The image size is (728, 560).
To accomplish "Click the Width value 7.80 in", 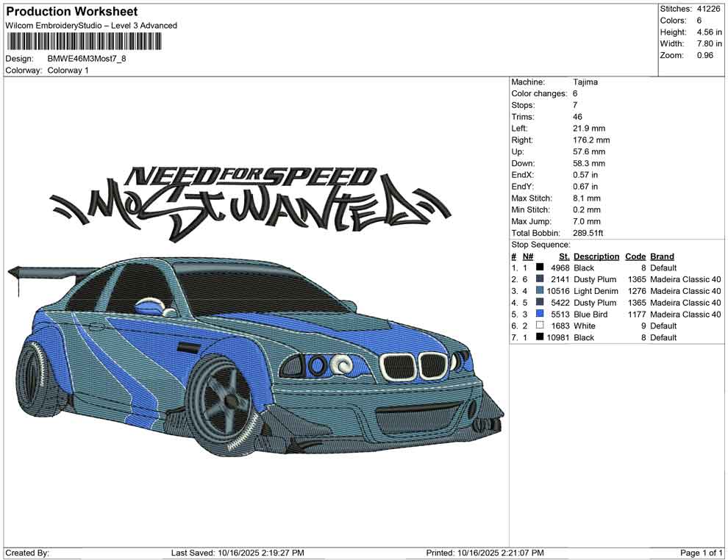I will click(x=709, y=43).
